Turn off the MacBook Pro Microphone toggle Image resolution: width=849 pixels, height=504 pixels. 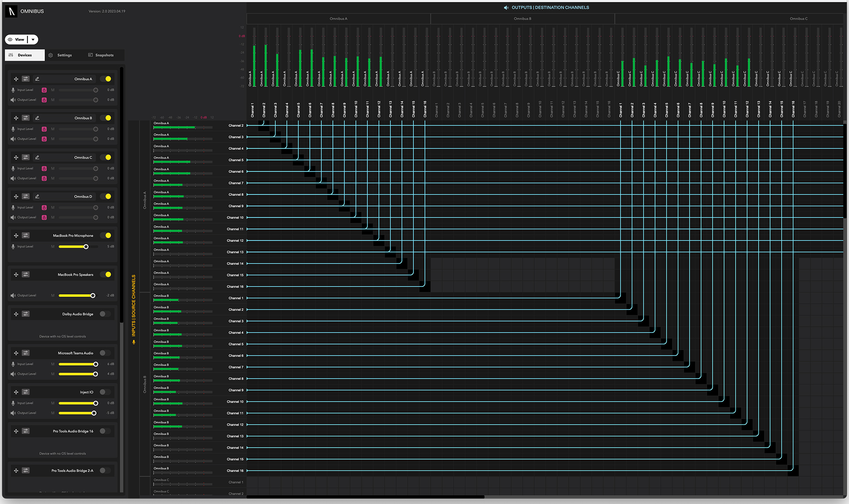coord(106,236)
